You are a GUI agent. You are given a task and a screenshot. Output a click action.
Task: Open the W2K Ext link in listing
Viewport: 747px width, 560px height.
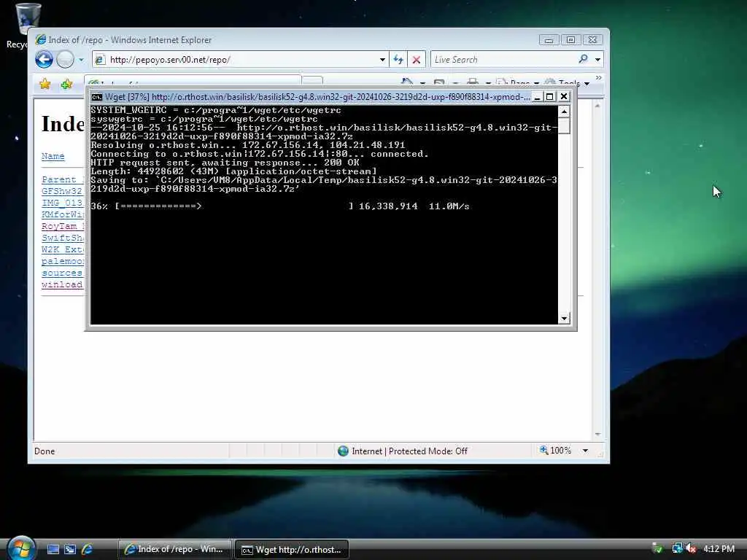[x=63, y=249]
